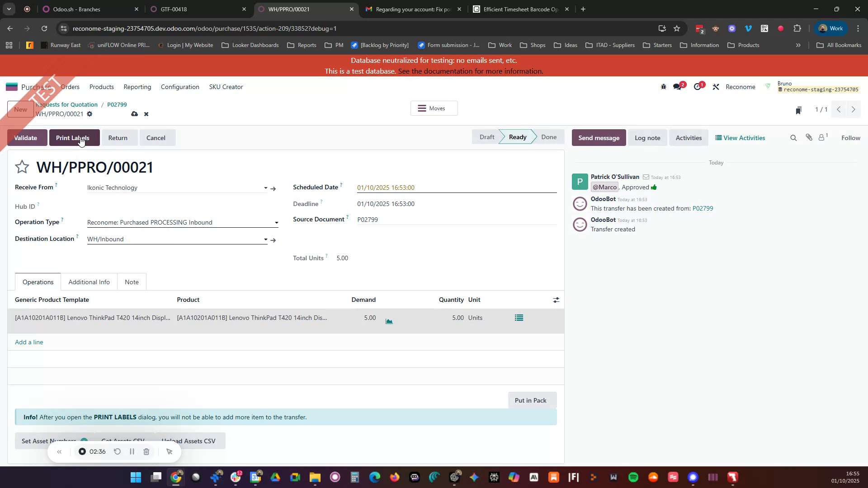Click the followers count icon

pos(822,137)
